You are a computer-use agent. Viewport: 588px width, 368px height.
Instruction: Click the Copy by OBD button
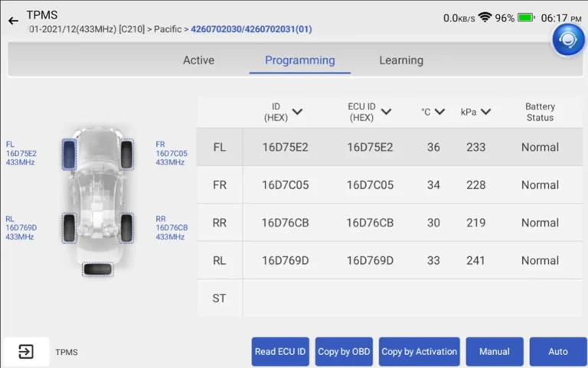pyautogui.click(x=344, y=351)
